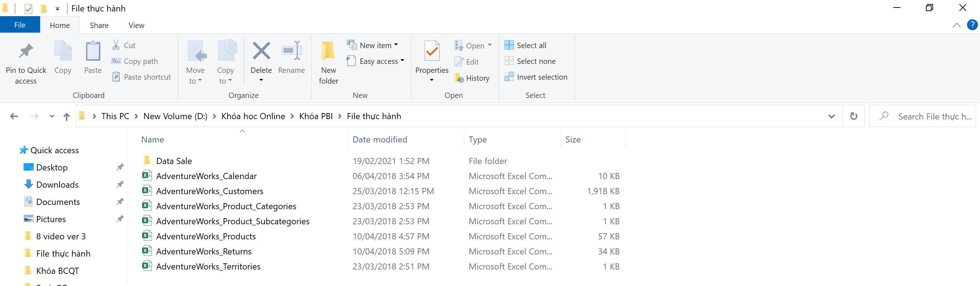
Task: Create a New folder
Action: click(x=328, y=63)
